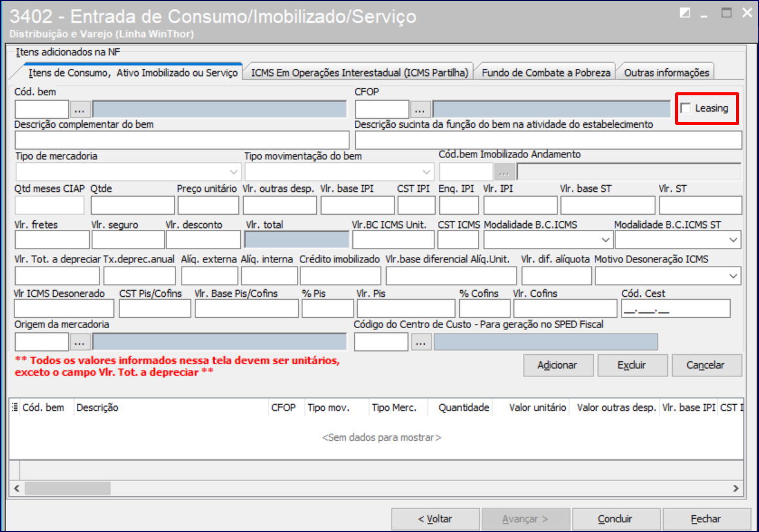
Task: Click the Excluir button
Action: [x=632, y=365]
